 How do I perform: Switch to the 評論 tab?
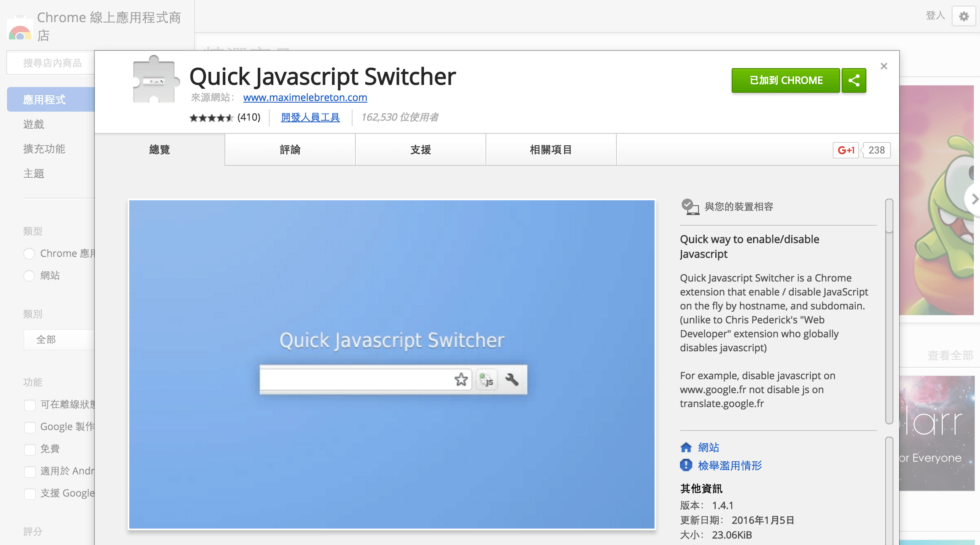click(x=290, y=150)
